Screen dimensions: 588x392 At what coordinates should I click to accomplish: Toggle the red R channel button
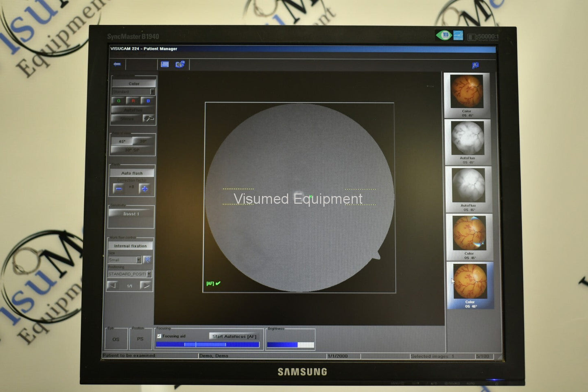tap(133, 101)
